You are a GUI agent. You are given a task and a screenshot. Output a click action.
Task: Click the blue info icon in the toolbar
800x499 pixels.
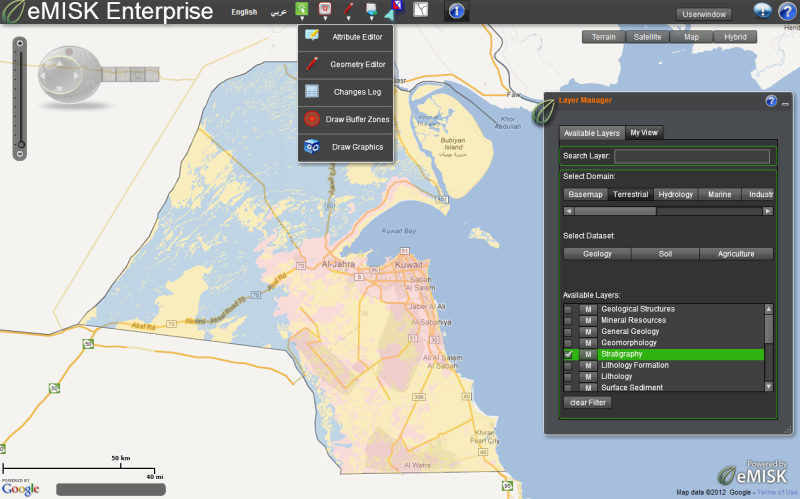click(455, 11)
